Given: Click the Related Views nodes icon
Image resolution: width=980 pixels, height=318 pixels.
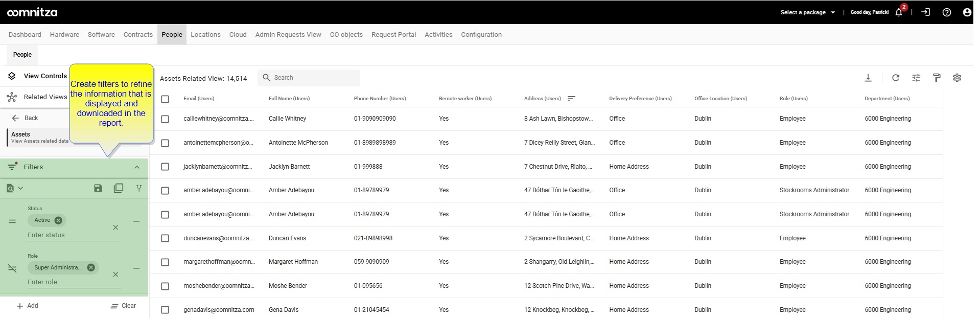Looking at the screenshot, I should [12, 97].
